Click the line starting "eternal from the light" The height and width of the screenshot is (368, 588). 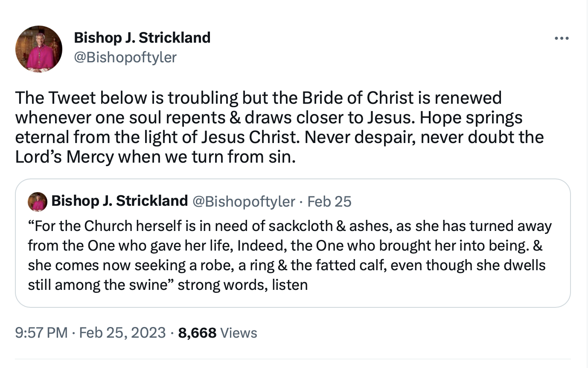coord(279,137)
